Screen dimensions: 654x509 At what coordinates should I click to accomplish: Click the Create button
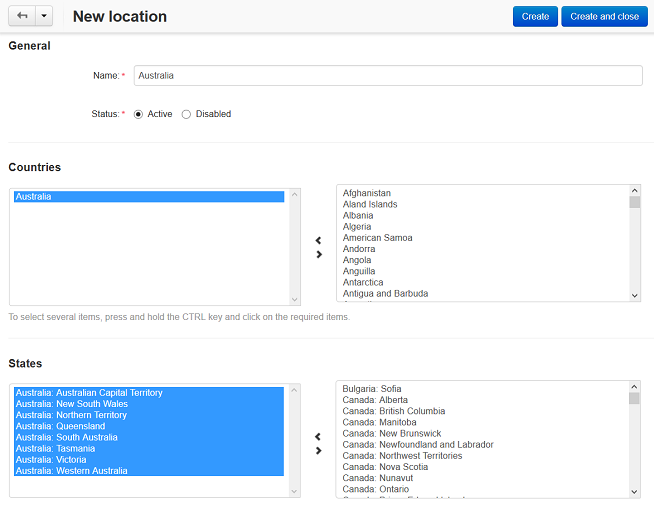[x=535, y=16]
